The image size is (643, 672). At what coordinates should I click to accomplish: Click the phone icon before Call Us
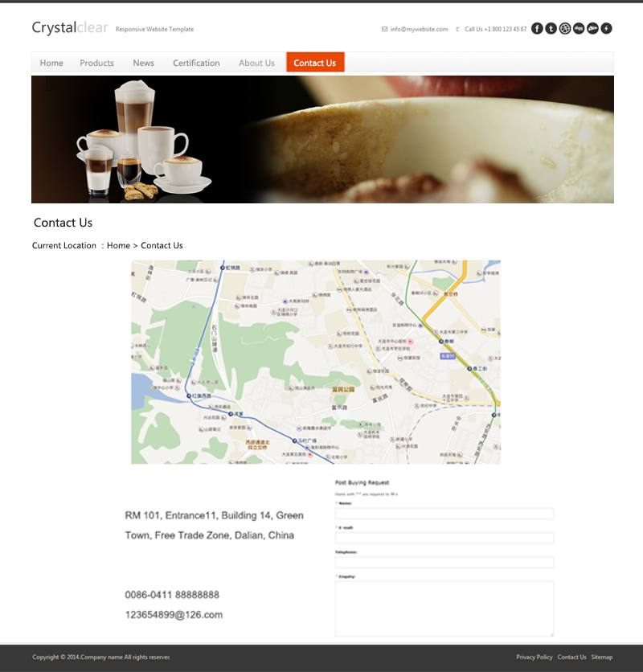457,29
